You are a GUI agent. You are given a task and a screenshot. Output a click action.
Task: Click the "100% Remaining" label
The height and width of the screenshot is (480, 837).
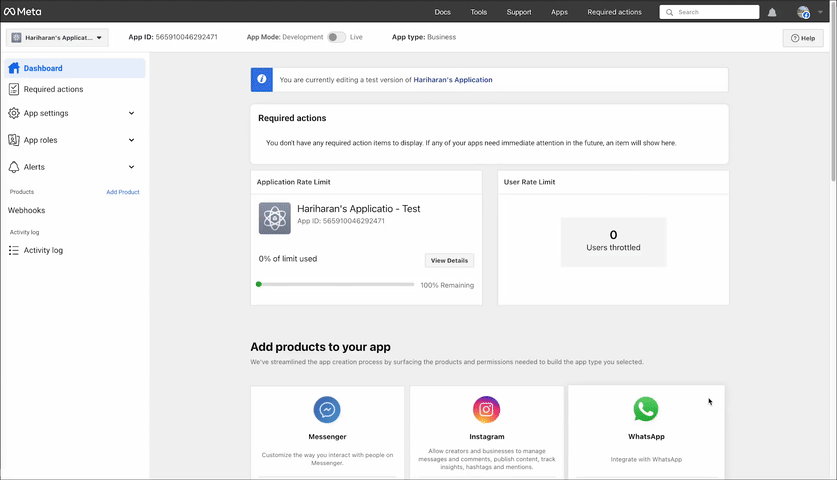447,285
